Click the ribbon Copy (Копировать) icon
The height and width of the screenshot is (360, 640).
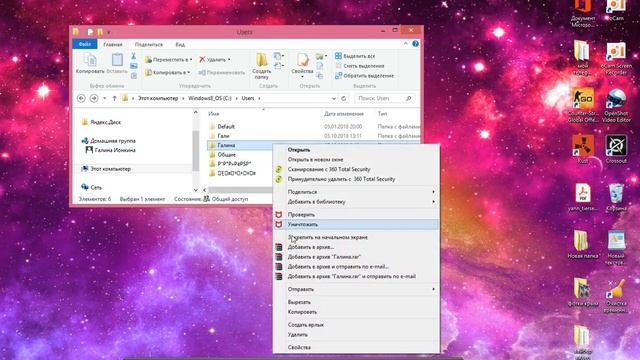tap(90, 60)
